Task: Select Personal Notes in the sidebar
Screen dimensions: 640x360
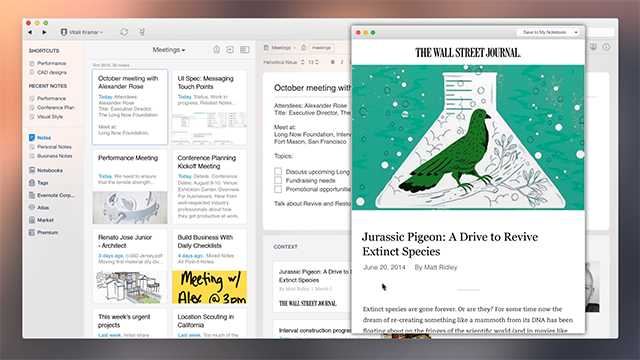Action: click(x=50, y=147)
